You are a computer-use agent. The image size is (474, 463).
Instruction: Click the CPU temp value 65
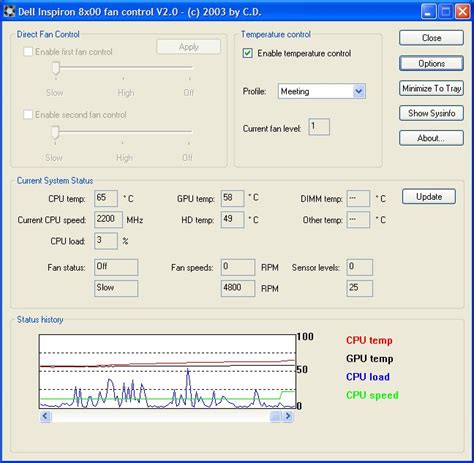point(106,198)
